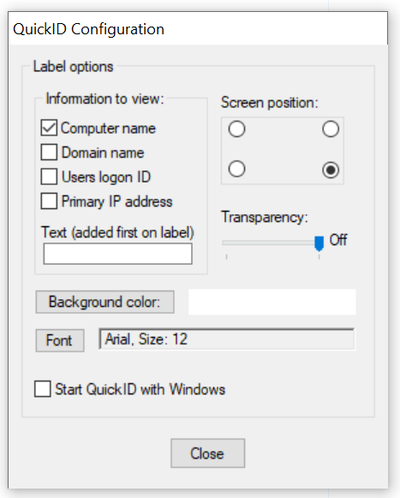
Task: Open the Font selection dialog
Action: tap(60, 340)
